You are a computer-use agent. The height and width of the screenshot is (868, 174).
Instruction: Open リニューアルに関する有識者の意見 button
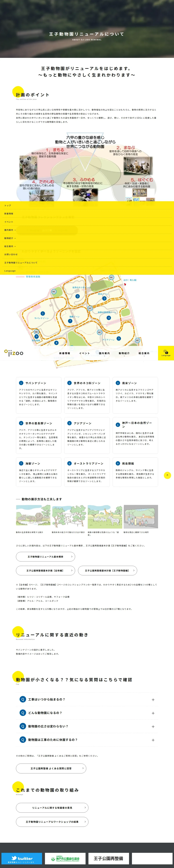coord(52,808)
